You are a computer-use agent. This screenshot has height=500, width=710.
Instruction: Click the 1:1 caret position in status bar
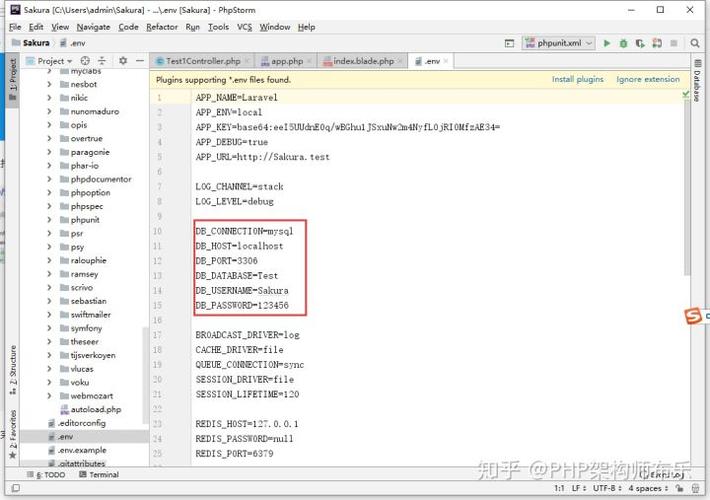pos(559,488)
